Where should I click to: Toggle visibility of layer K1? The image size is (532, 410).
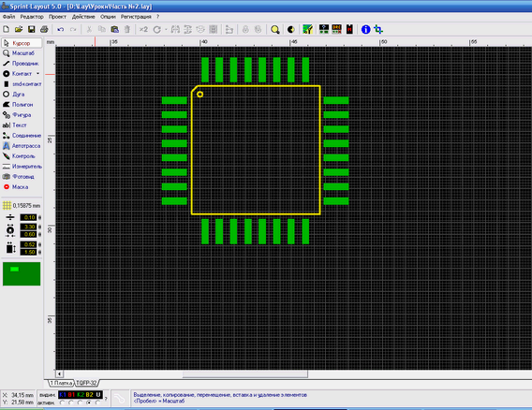pos(63,394)
